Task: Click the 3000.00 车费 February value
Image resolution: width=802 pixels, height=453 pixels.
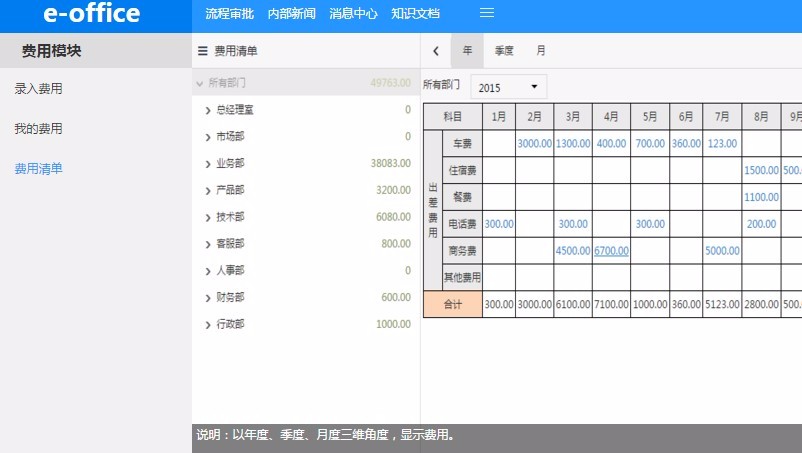Action: [x=534, y=144]
